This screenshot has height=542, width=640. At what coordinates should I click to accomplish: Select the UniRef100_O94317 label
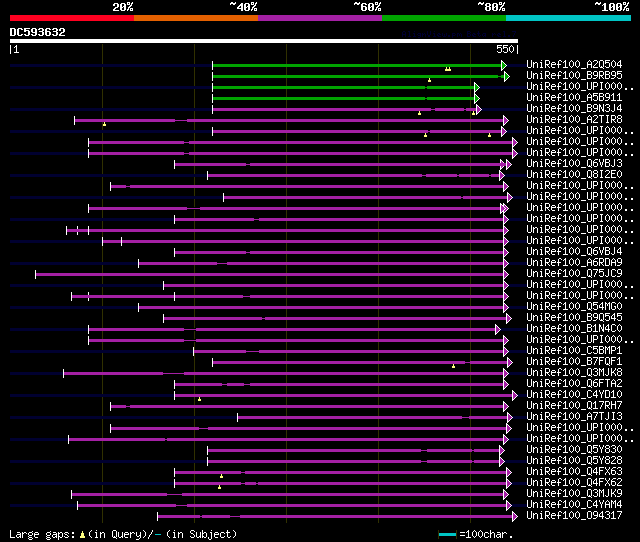[x=574, y=516]
